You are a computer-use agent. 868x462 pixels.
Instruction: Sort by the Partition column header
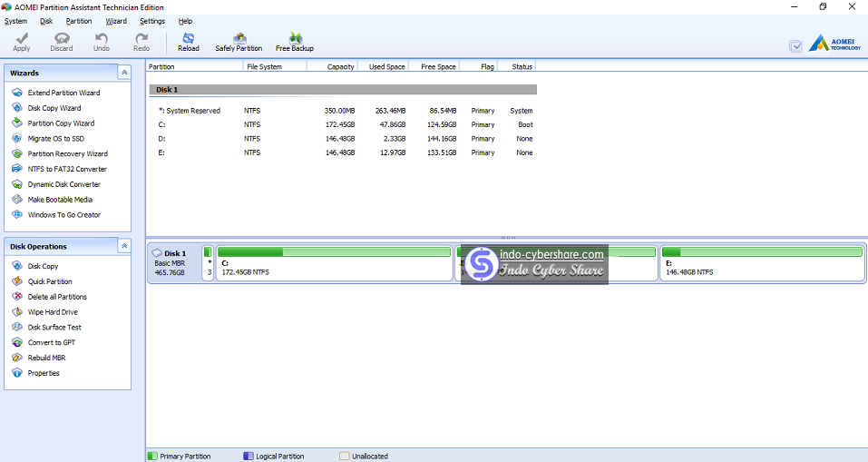pos(194,66)
